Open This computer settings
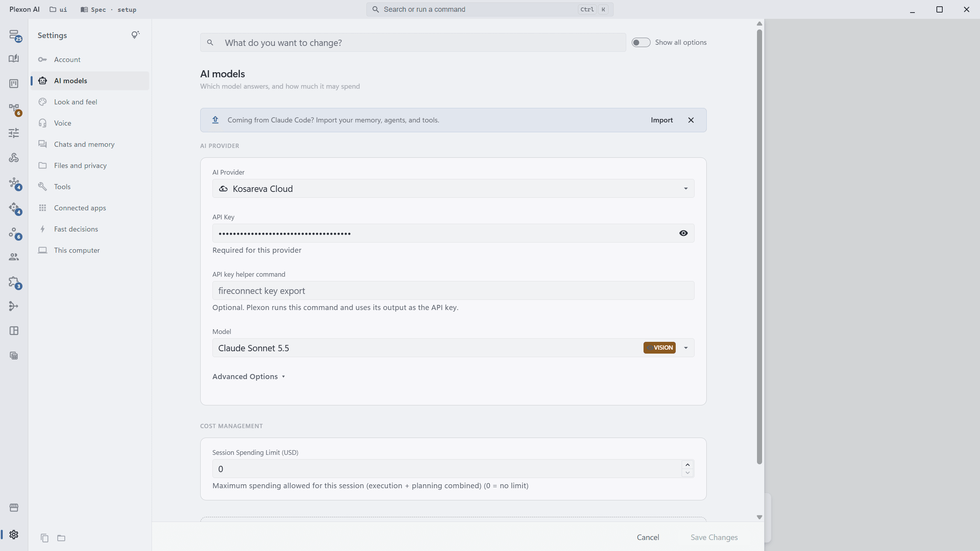This screenshot has width=980, height=551. point(90,250)
